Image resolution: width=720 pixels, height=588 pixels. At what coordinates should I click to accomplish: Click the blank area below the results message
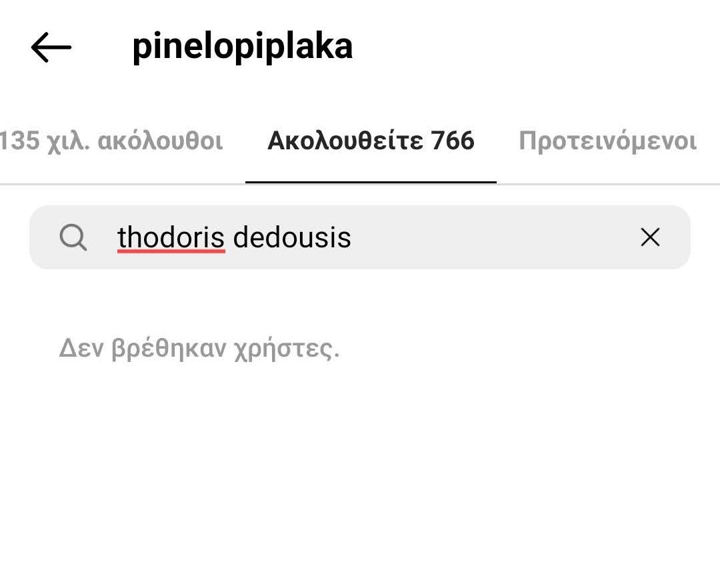tap(360, 480)
